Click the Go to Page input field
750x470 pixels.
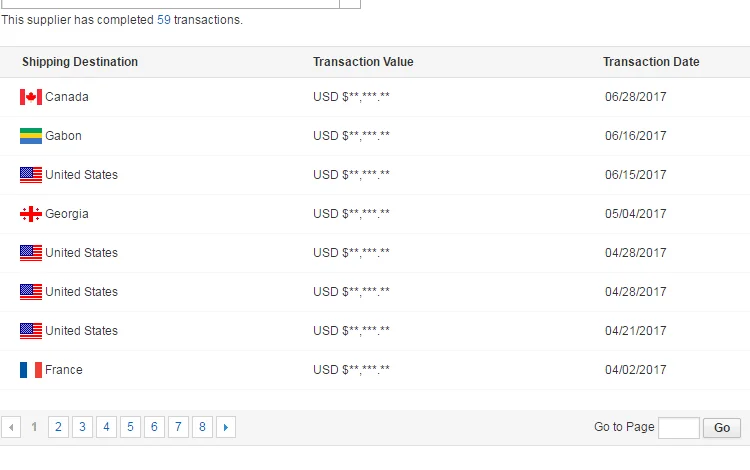(679, 427)
